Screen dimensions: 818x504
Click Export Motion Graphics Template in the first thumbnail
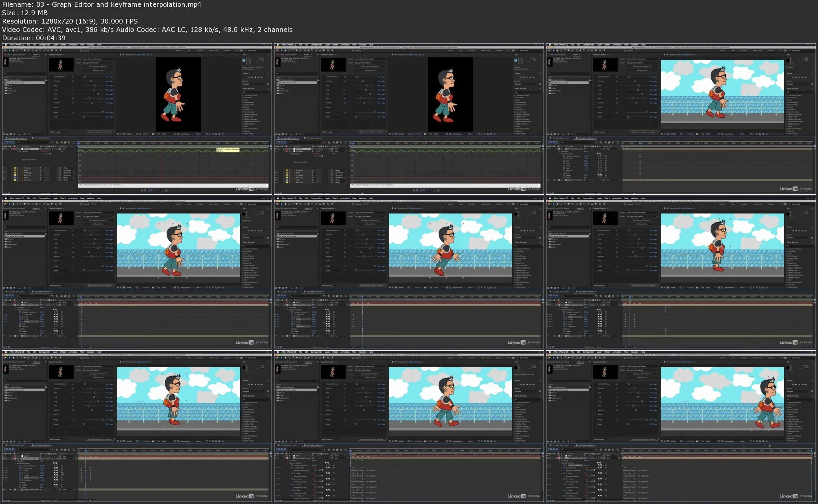click(x=100, y=132)
